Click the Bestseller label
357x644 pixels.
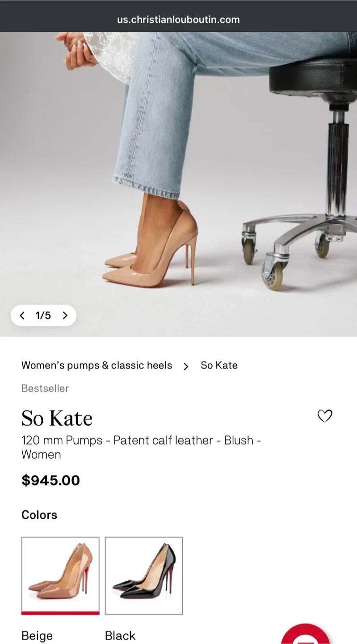[x=45, y=388]
